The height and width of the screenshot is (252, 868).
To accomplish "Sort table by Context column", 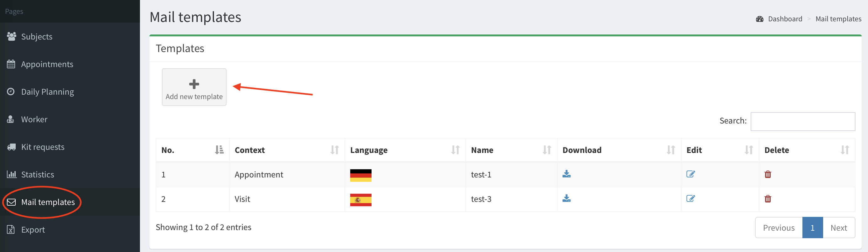I will pos(287,150).
